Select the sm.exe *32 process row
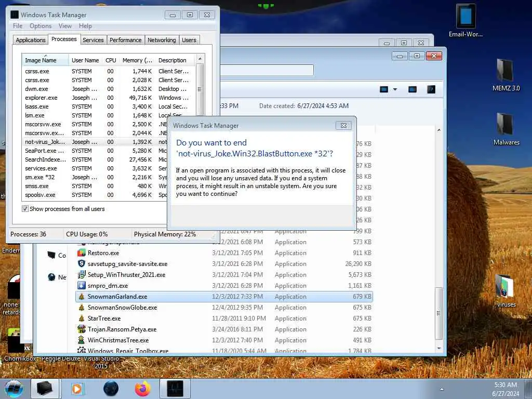Screen dimensions: 532x399 pyautogui.click(x=95, y=177)
